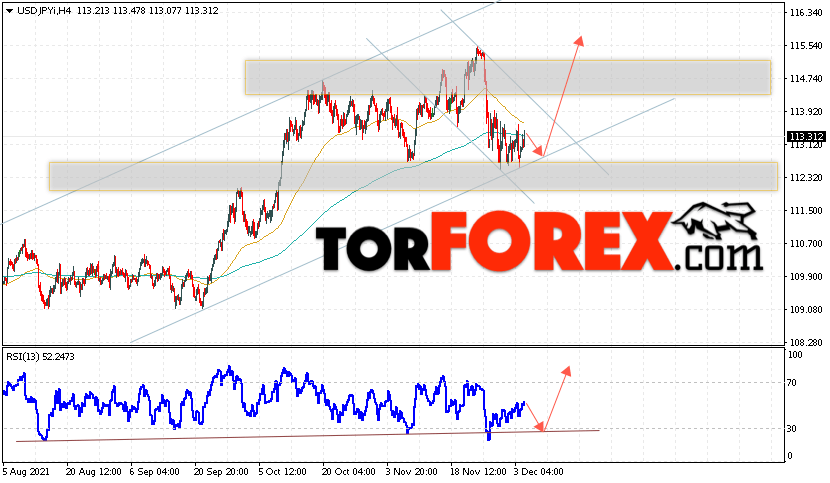Select the upper resistance zone rectangle
Screen dimensions: 830x483
508,78
